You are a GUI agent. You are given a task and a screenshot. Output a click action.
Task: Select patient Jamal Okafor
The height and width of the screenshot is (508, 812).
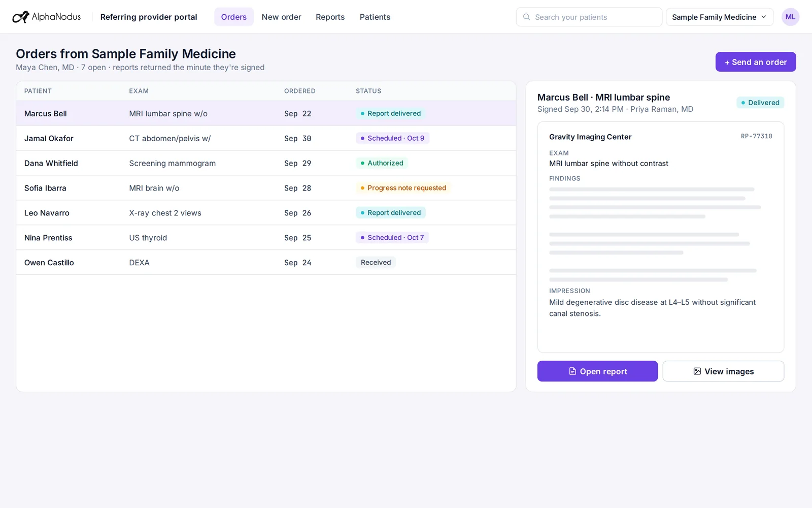pyautogui.click(x=49, y=138)
